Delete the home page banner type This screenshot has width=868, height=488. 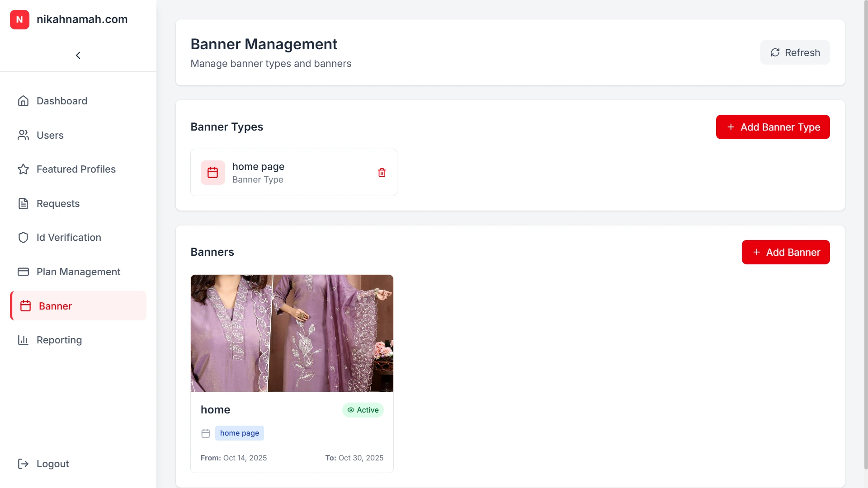(x=382, y=172)
